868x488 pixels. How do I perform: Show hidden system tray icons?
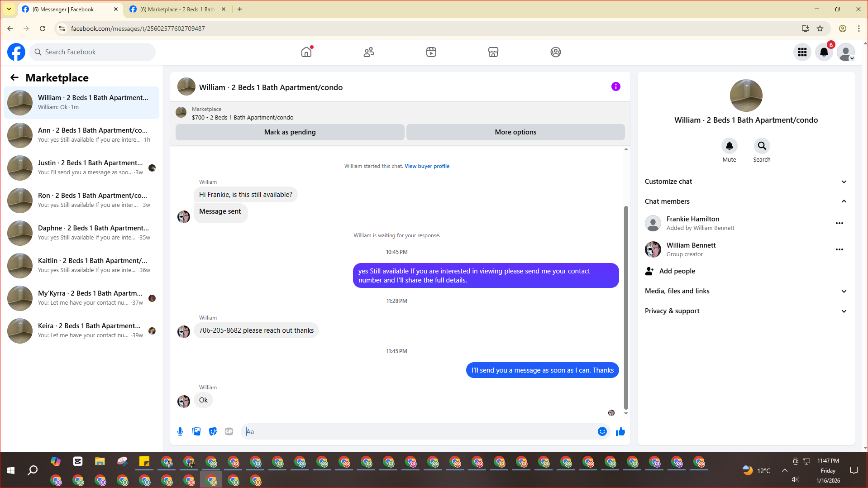(x=785, y=470)
